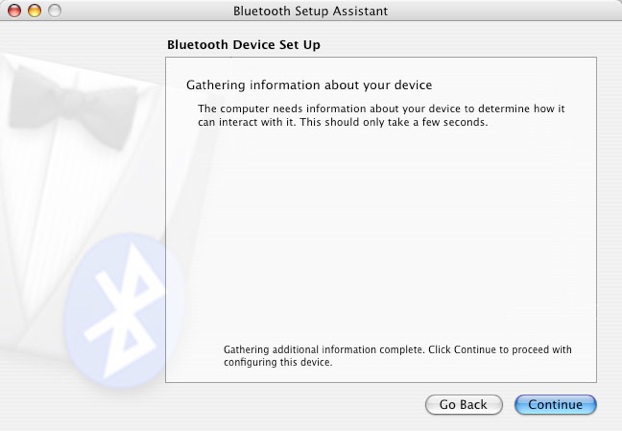Click the Bluetooth Setup Assistant window title
This screenshot has height=431, width=622.
click(310, 11)
